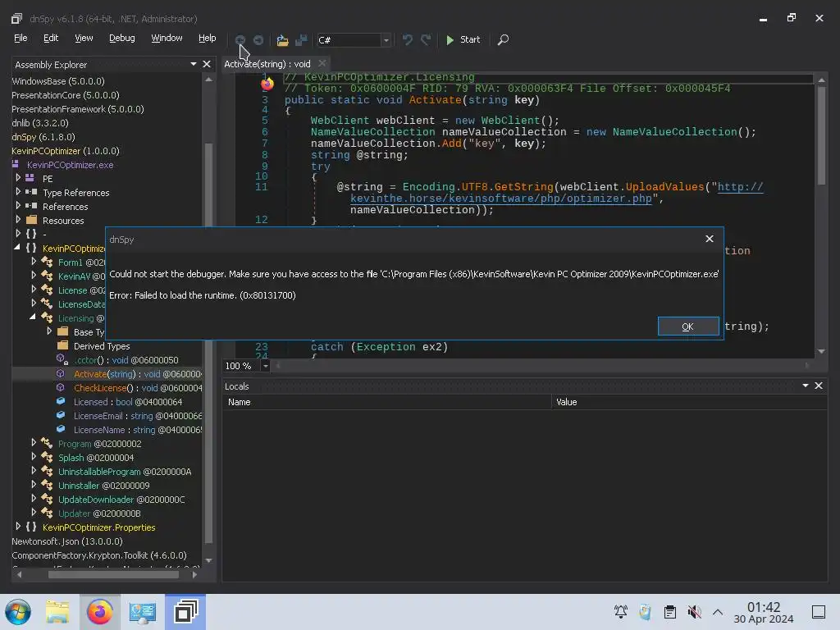Show hidden tray icons chevron
Image resolution: width=840 pixels, height=630 pixels.
[718, 612]
